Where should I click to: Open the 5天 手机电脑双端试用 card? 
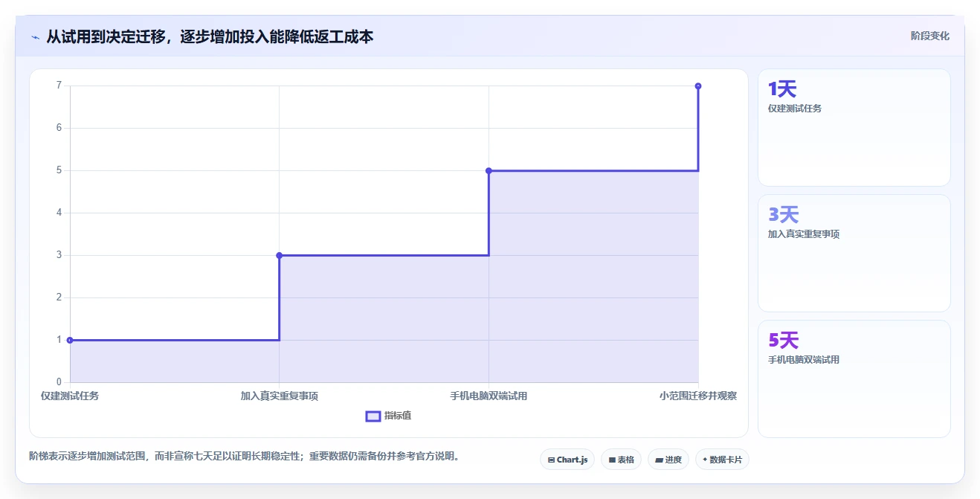[x=854, y=379]
